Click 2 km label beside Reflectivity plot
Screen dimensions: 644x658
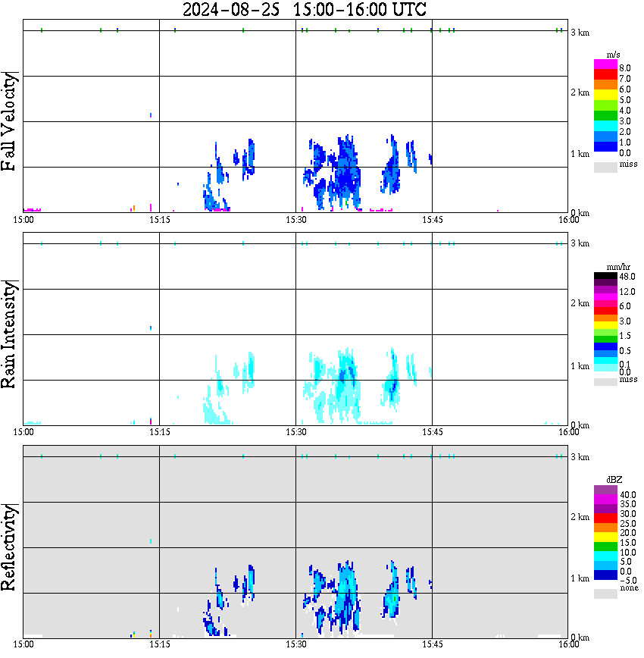580,517
